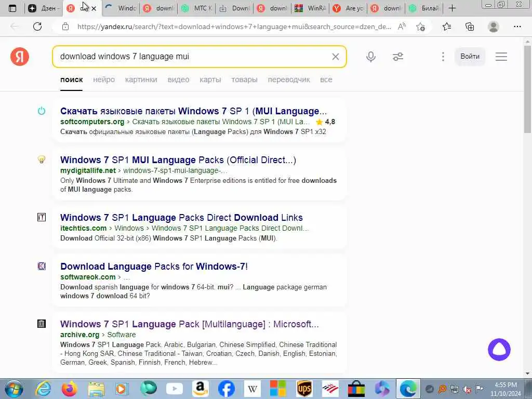532x399 pixels.
Task: Switch to the 'Are yo' tab
Action: pos(349,8)
